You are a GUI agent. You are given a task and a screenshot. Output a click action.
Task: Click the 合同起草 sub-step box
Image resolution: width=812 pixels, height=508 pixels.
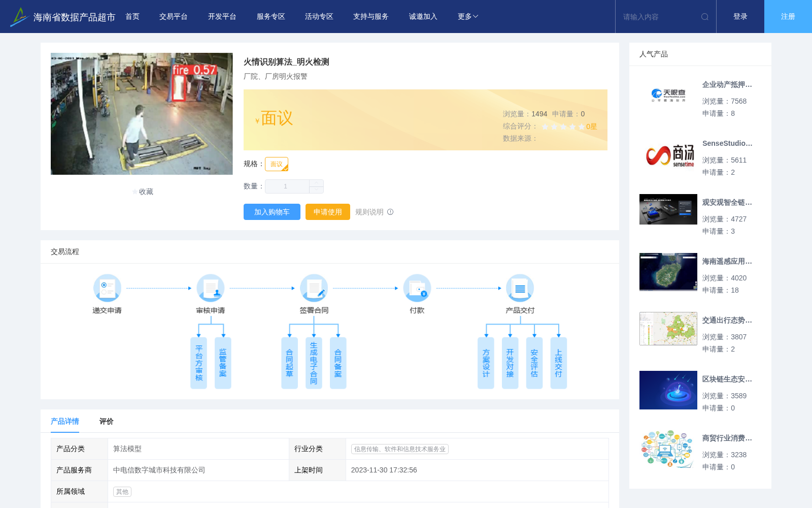(x=289, y=363)
